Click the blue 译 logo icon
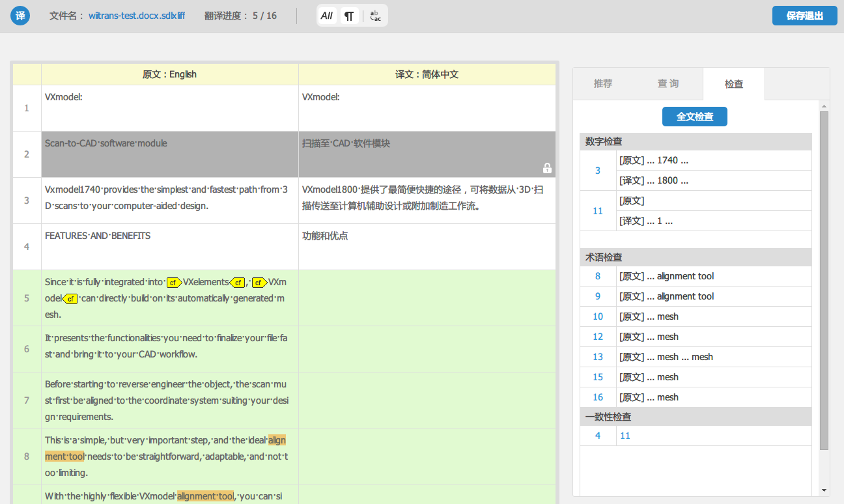Screen dimensions: 844x504 pyautogui.click(x=20, y=16)
